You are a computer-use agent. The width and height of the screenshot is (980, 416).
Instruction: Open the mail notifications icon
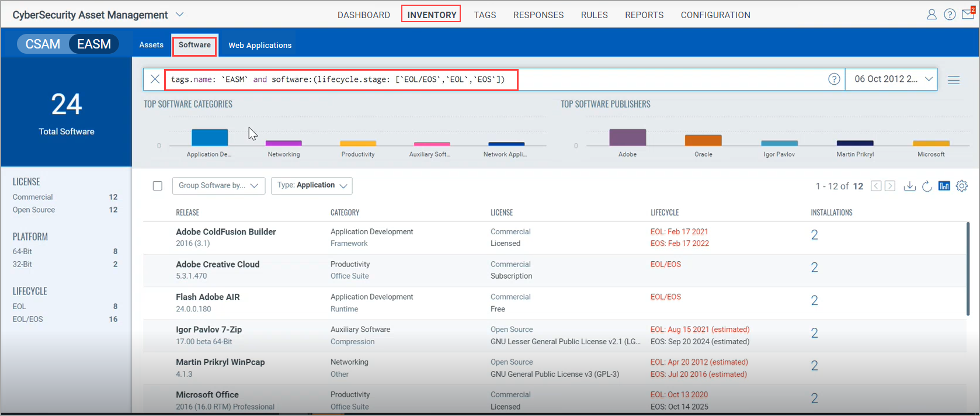click(x=968, y=13)
